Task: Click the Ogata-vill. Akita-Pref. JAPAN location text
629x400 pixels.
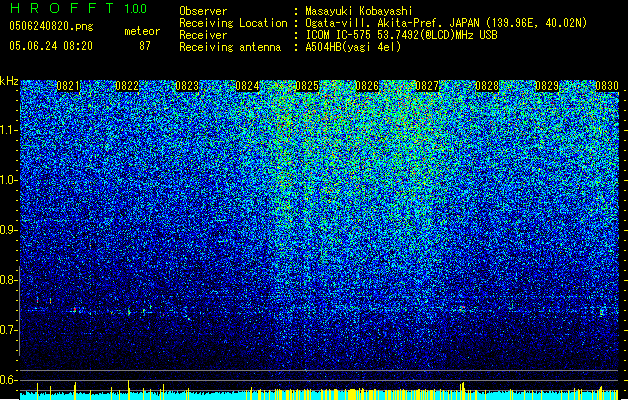Action: (446, 23)
